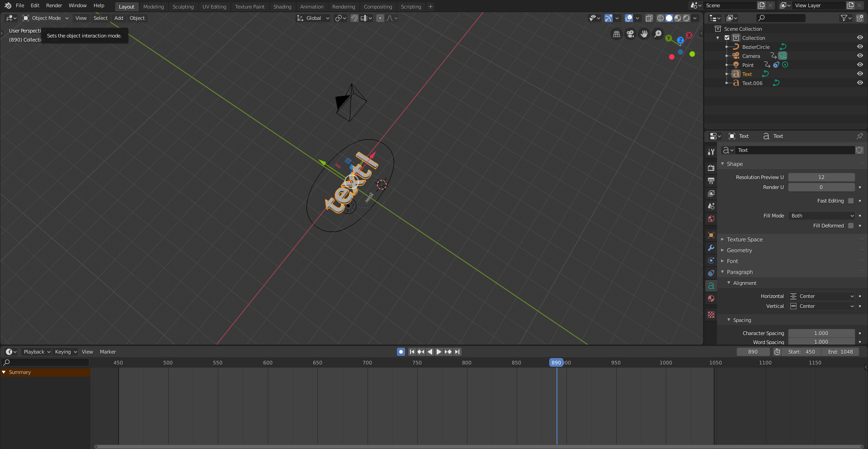Enable the Fast Editing checkbox
The image size is (868, 449).
(x=851, y=201)
